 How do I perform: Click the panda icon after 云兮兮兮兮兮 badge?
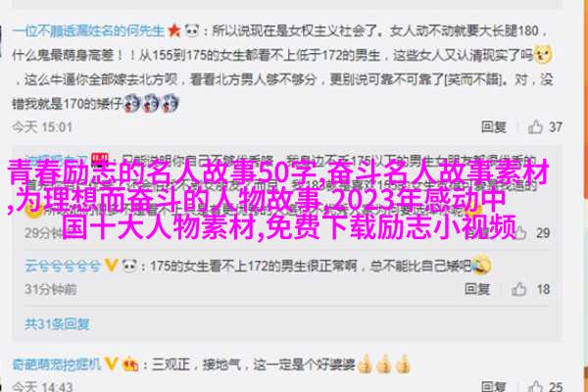point(129,266)
